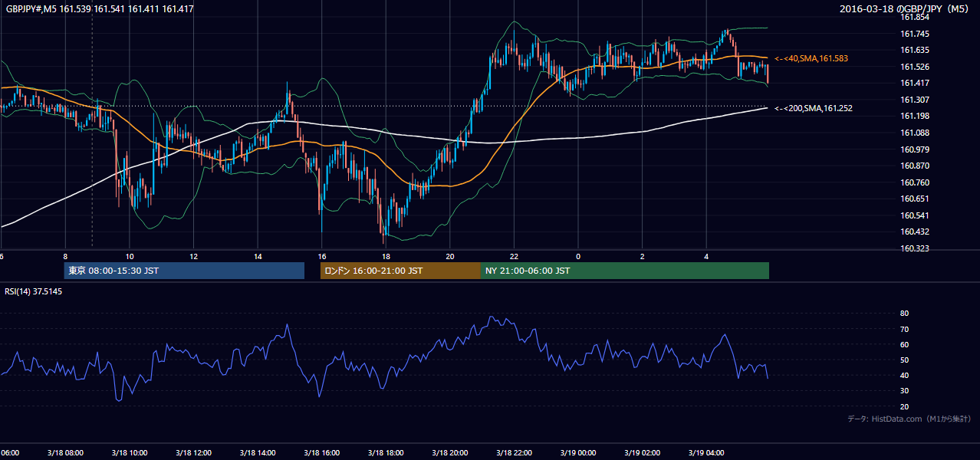The width and height of the screenshot is (980, 460).
Task: Click the 160.651 price axis label
Action: click(x=915, y=199)
